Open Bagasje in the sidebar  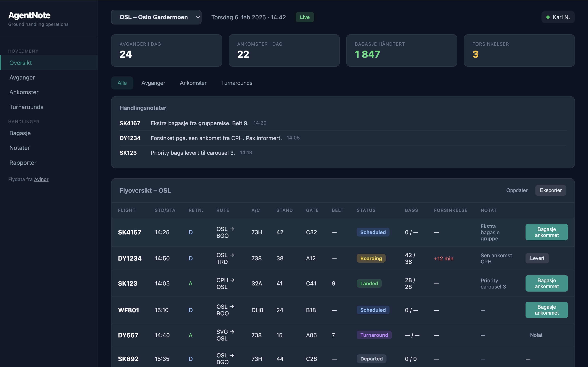20,133
